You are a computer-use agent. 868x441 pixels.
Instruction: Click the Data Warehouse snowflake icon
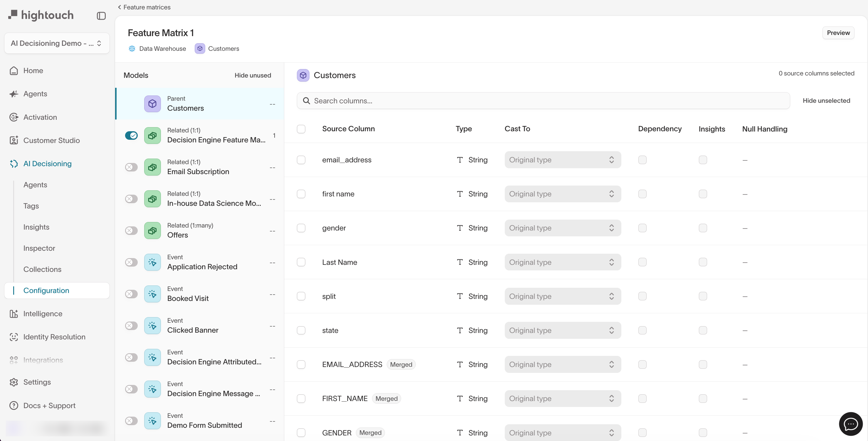pyautogui.click(x=132, y=48)
